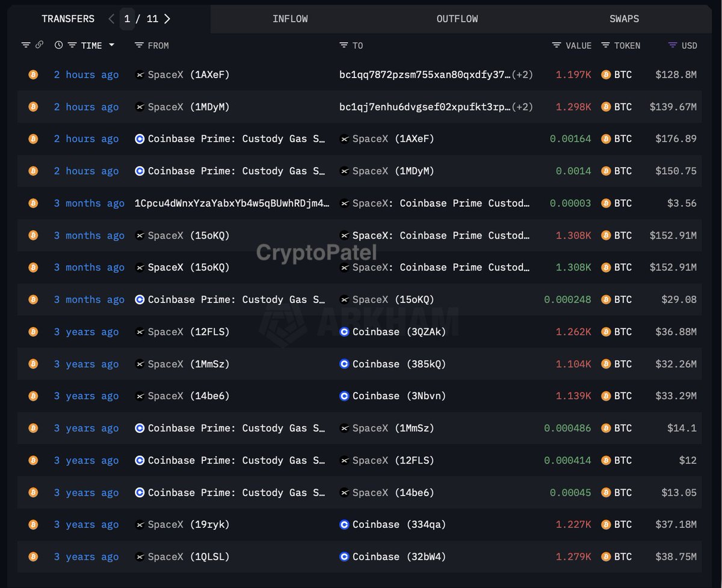Open recipient address bc1qq7872pzsm755xan80qxdfy37

[x=425, y=75]
